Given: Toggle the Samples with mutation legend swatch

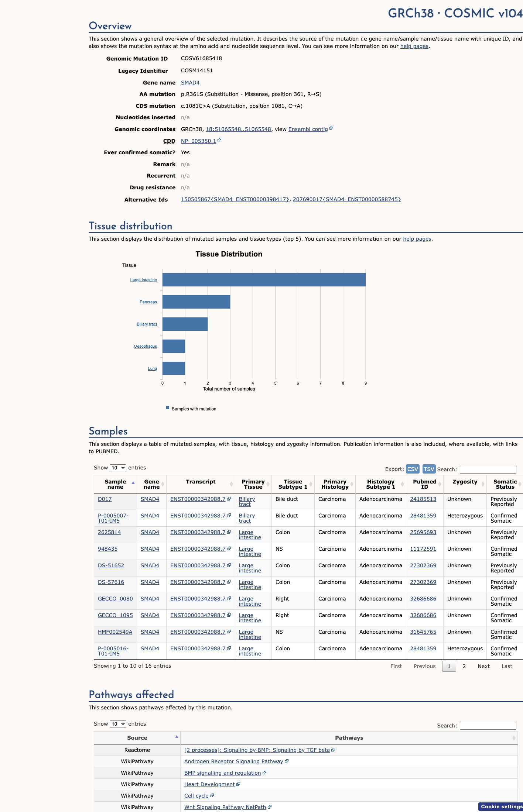Looking at the screenshot, I should tap(168, 408).
